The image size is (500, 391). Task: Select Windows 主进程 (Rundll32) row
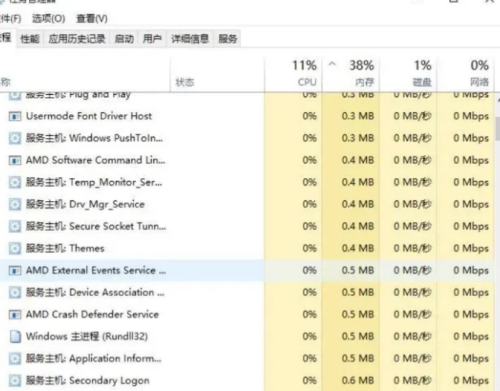tap(247, 336)
